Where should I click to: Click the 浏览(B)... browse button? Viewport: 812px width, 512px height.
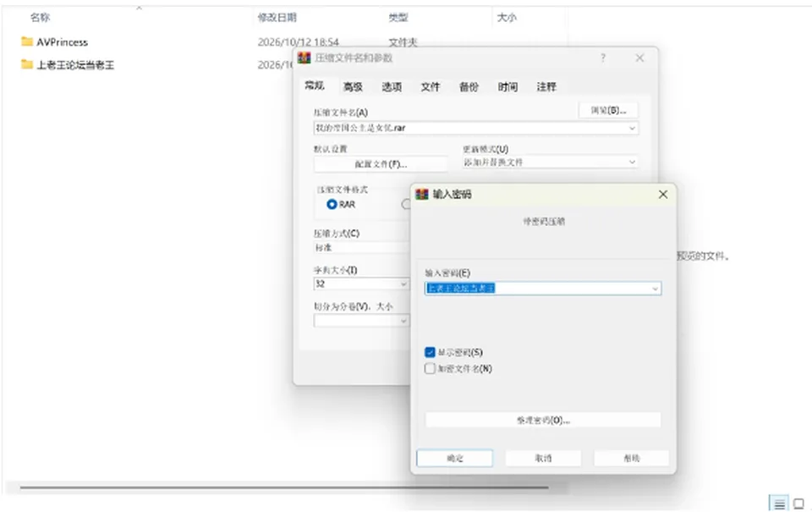click(x=608, y=110)
